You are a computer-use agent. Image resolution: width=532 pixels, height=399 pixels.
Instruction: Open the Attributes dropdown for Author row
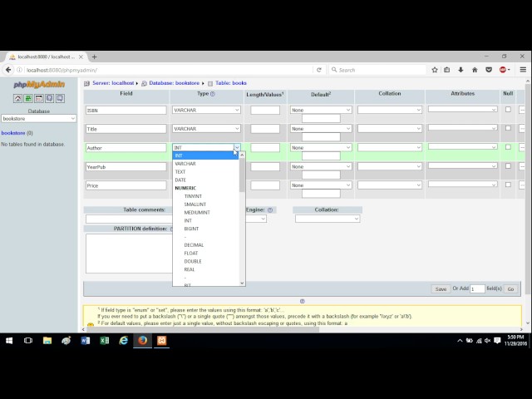pyautogui.click(x=463, y=146)
